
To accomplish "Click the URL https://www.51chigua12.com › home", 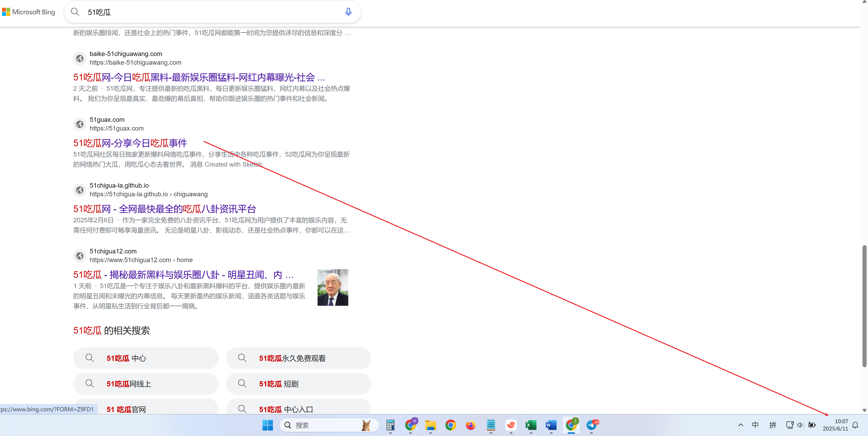I will pos(141,260).
